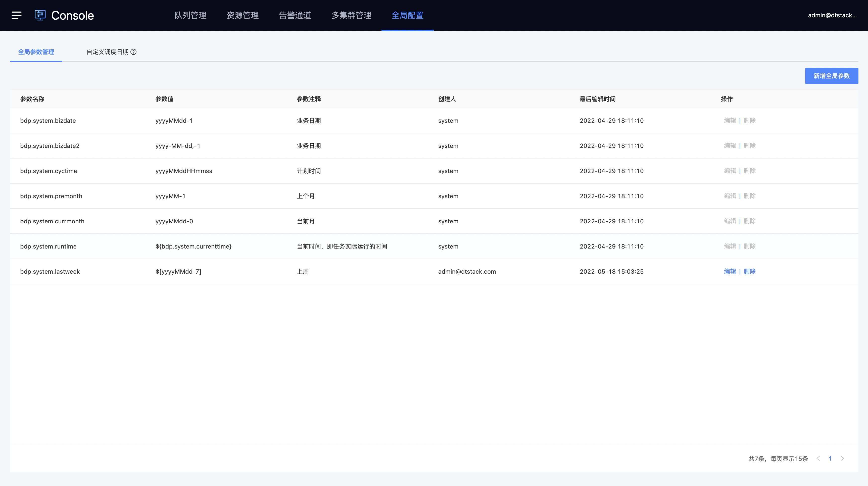The width and height of the screenshot is (868, 486).
Task: Click 编辑 for bdp.system.lastweek
Action: click(730, 271)
